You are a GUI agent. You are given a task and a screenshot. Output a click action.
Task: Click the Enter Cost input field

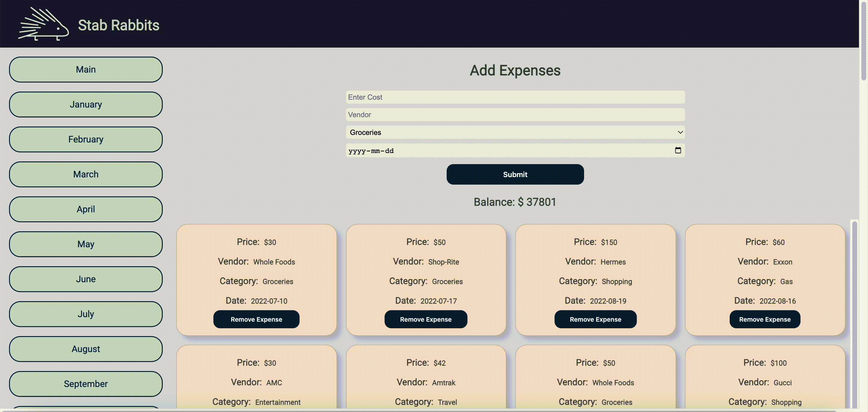coord(515,97)
